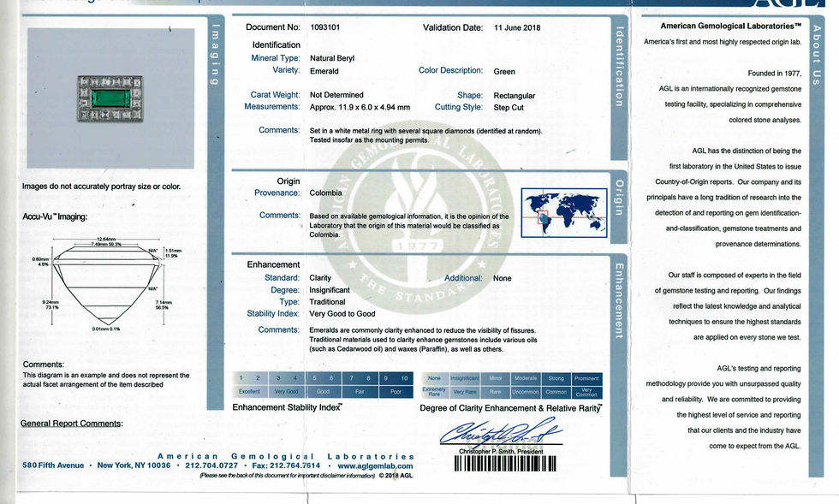Click the Uncommon rarity cell
The image size is (839, 504).
coord(526,392)
